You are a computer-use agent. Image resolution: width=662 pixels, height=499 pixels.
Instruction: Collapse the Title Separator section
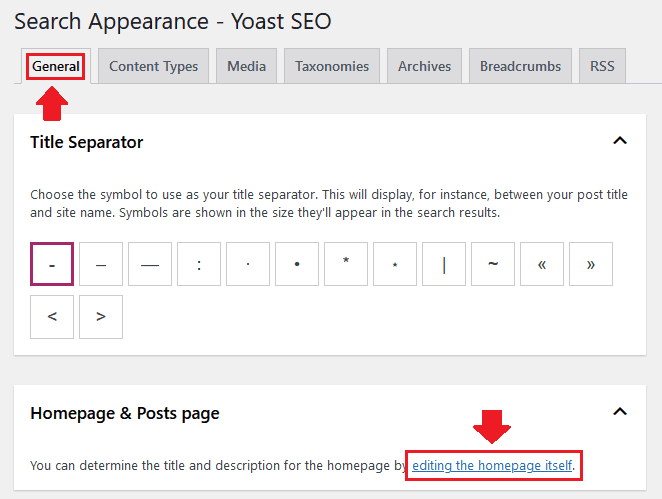point(620,141)
